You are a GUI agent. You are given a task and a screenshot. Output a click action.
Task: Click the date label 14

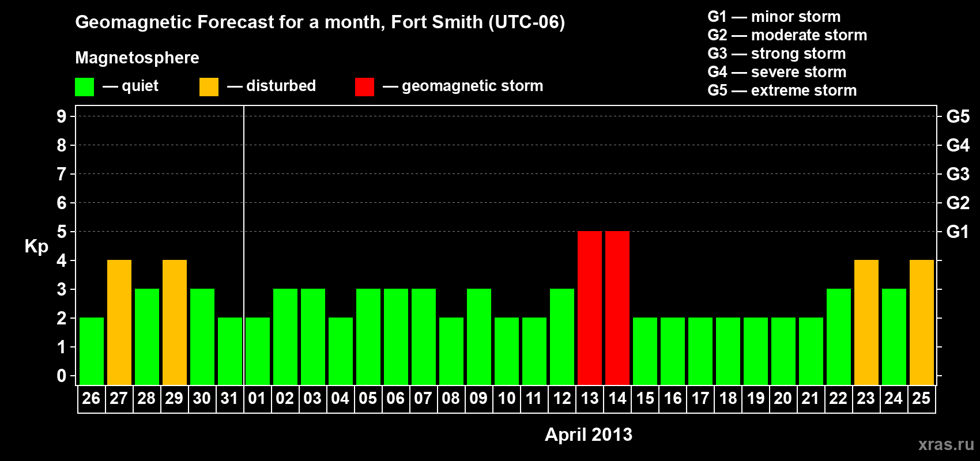(617, 398)
